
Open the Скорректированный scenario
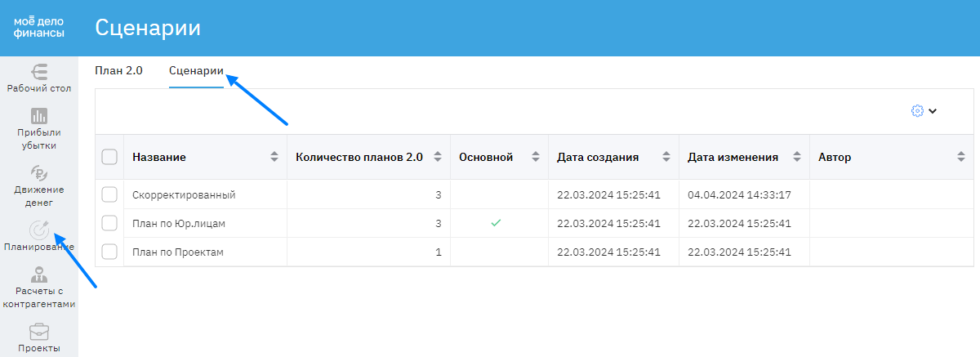184,195
